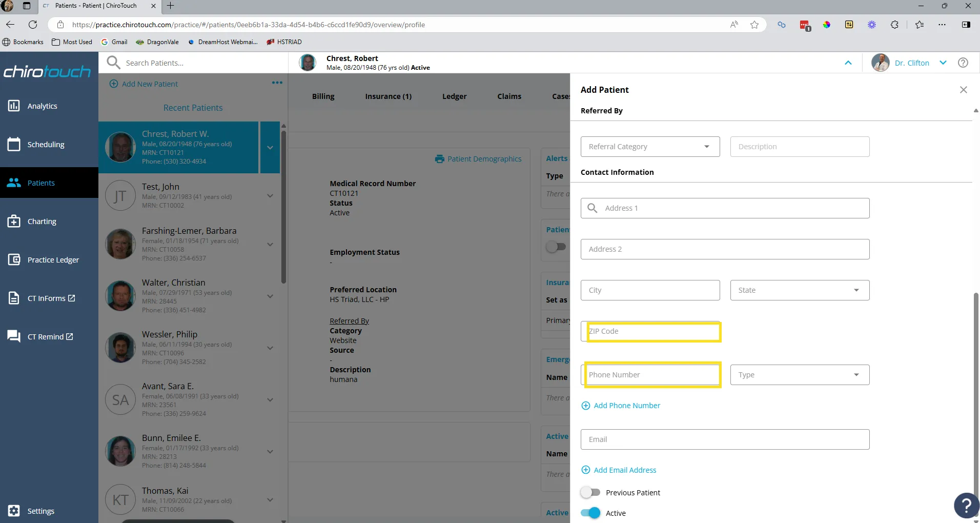
Task: Toggle the Previous Patient switch
Action: (590, 492)
